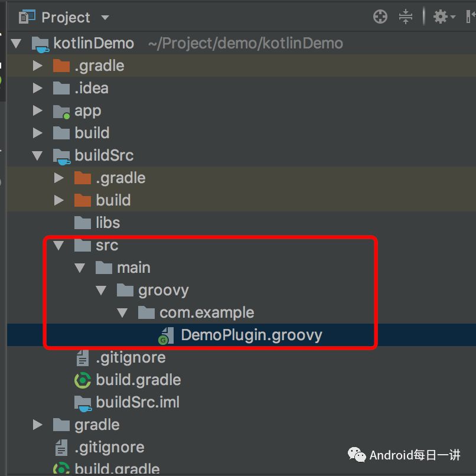The width and height of the screenshot is (476, 476).
Task: Click the buildSrc.iml file icon
Action: click(x=83, y=403)
